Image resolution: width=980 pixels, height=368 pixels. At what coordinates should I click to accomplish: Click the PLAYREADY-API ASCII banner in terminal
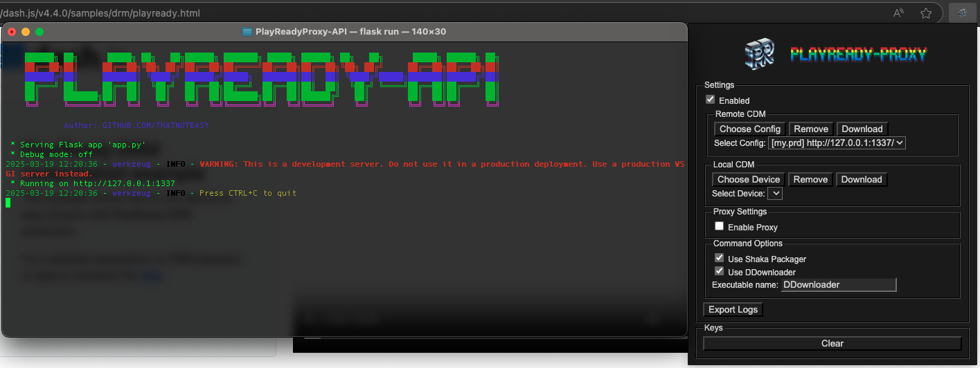(262, 79)
